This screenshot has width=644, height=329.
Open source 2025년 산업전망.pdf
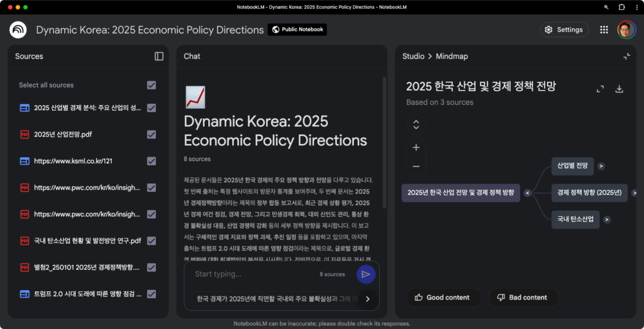63,135
